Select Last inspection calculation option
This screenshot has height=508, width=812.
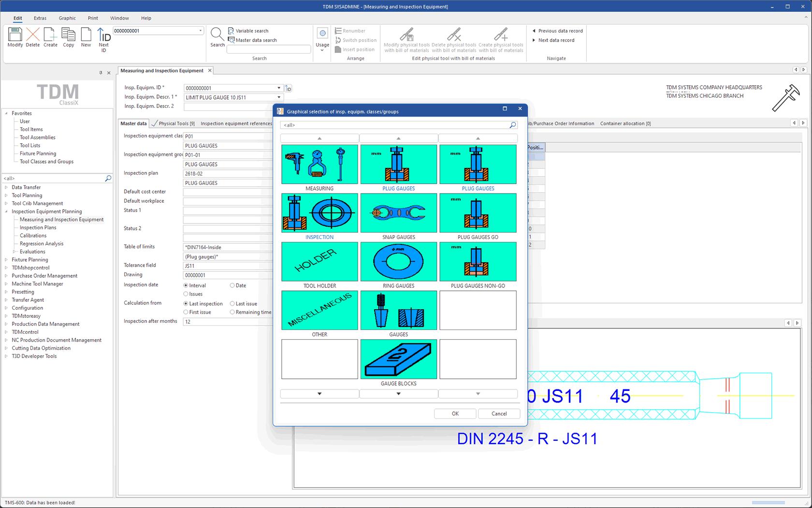tap(186, 304)
